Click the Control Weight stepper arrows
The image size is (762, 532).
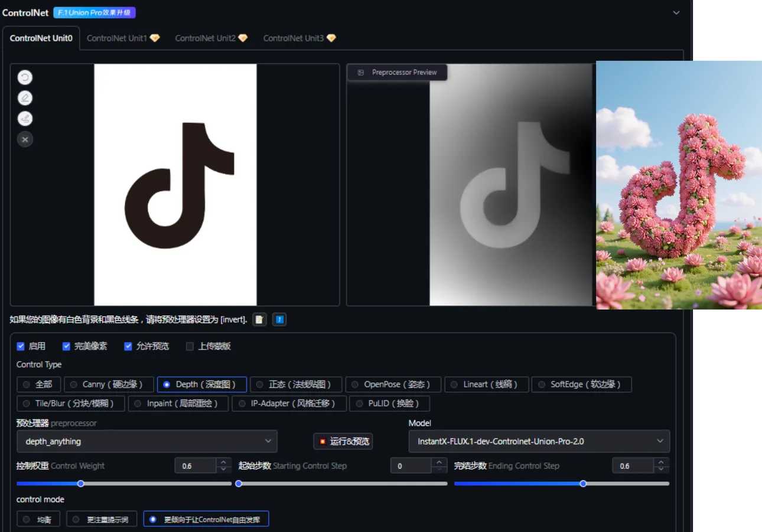(x=223, y=466)
